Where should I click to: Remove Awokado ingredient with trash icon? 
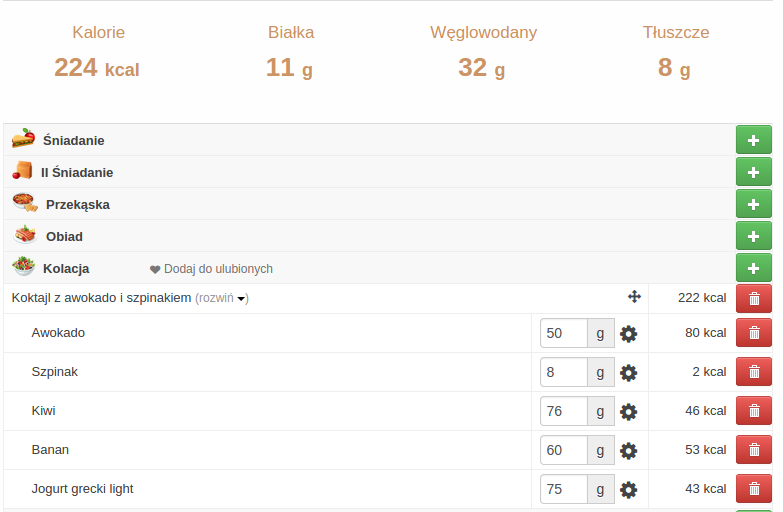click(754, 333)
